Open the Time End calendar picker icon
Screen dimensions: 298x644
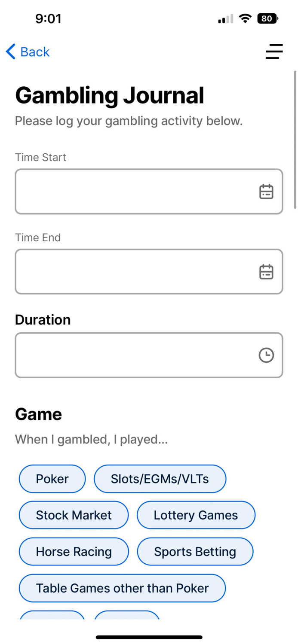pyautogui.click(x=266, y=271)
